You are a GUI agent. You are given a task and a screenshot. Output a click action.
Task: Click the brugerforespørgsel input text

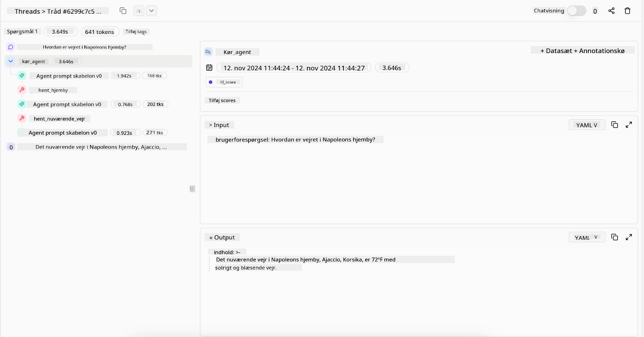[x=295, y=140]
